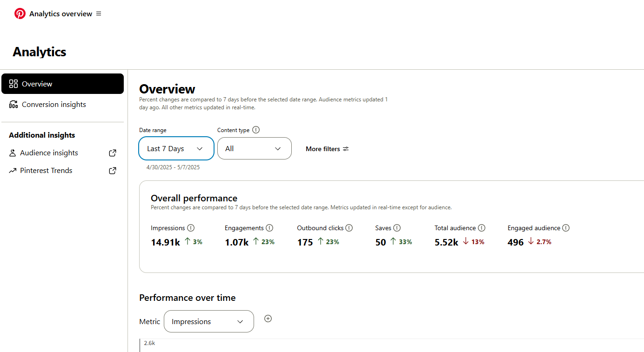Click the More filters sliders icon

tap(346, 149)
